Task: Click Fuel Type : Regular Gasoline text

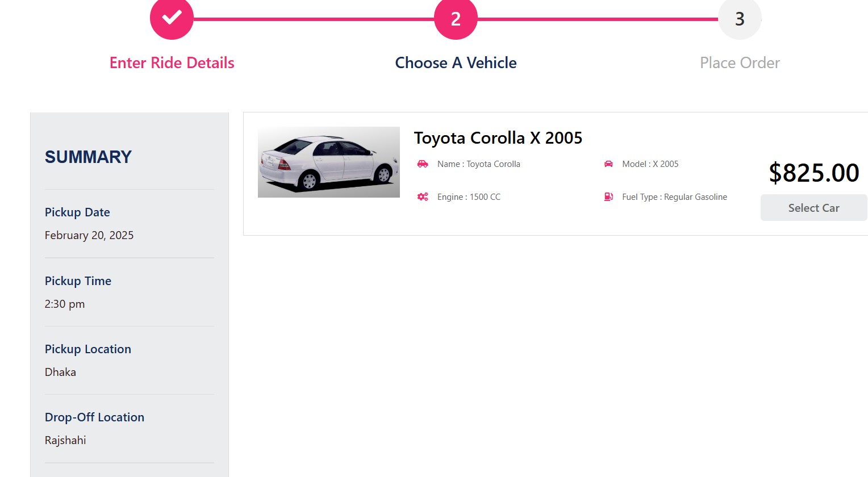Action: click(x=674, y=197)
